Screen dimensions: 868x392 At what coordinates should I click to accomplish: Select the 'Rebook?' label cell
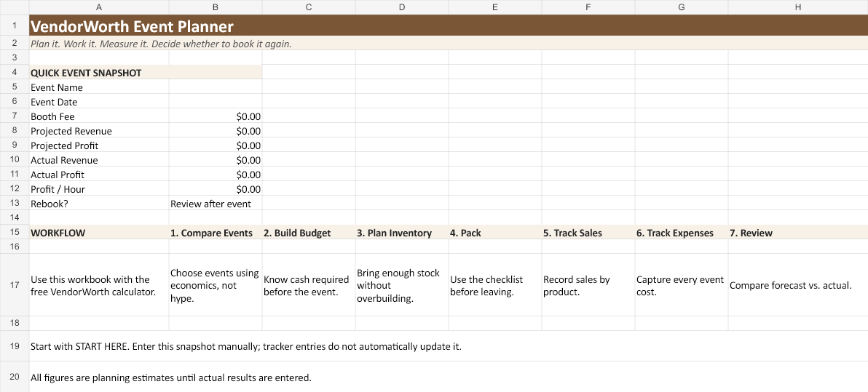[98, 204]
